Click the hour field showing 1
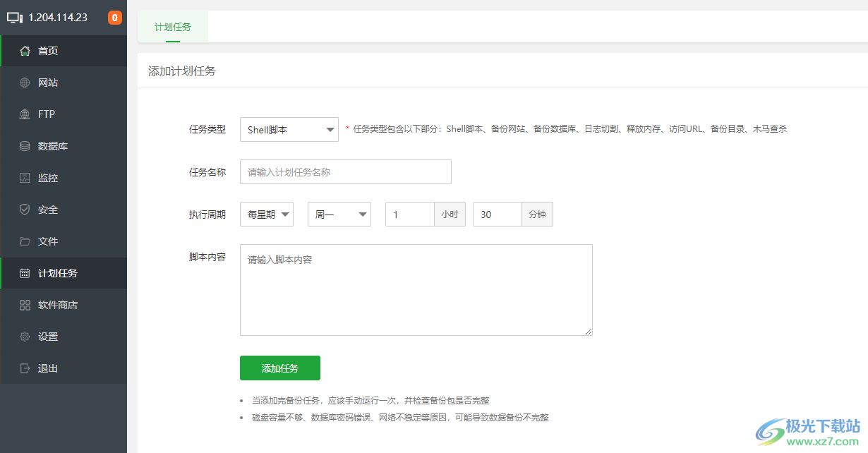 (409, 215)
